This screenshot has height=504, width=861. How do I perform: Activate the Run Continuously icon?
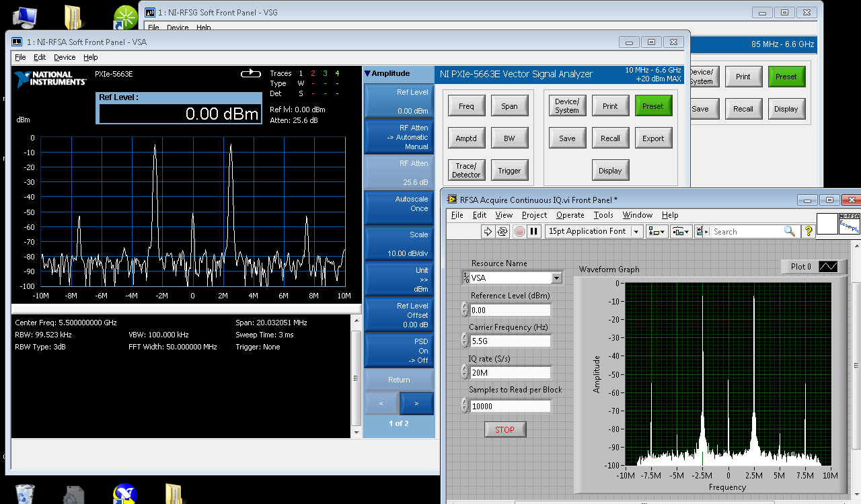point(502,231)
